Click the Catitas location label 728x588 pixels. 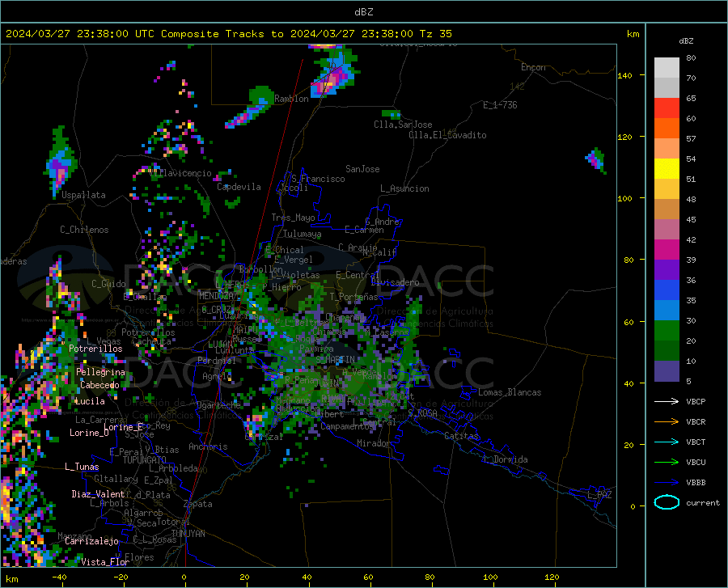click(x=461, y=436)
